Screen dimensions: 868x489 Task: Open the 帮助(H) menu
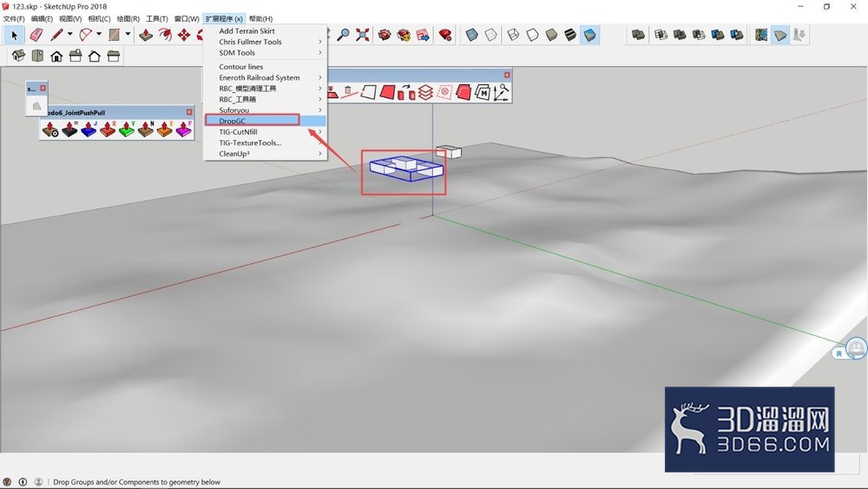[260, 19]
